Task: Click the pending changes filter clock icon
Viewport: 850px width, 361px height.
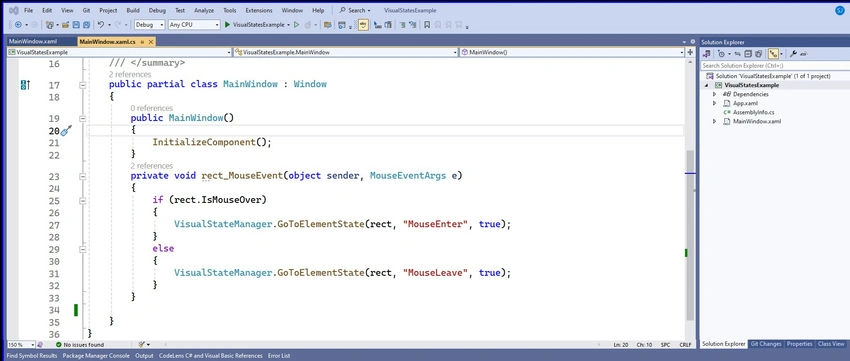Action: coord(722,54)
